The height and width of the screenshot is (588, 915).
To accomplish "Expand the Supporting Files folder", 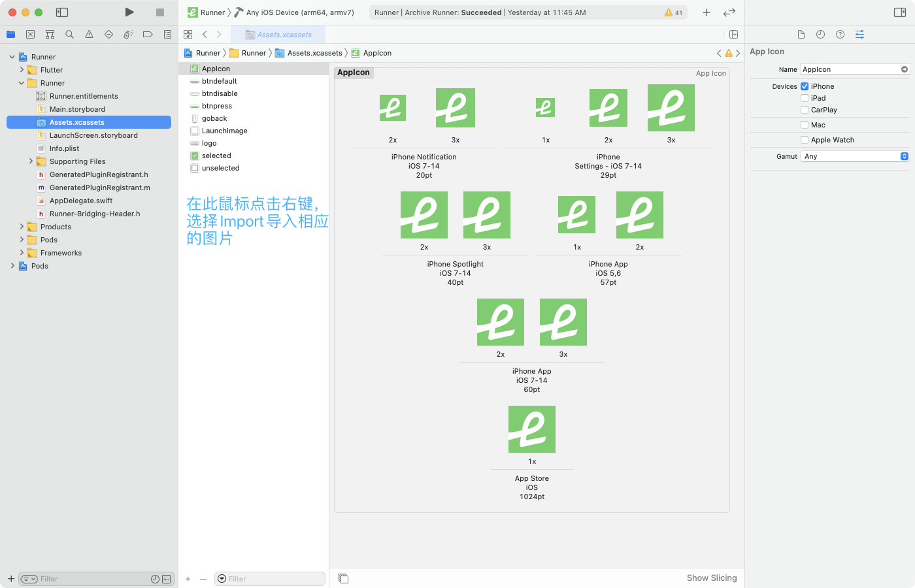I will click(x=31, y=161).
